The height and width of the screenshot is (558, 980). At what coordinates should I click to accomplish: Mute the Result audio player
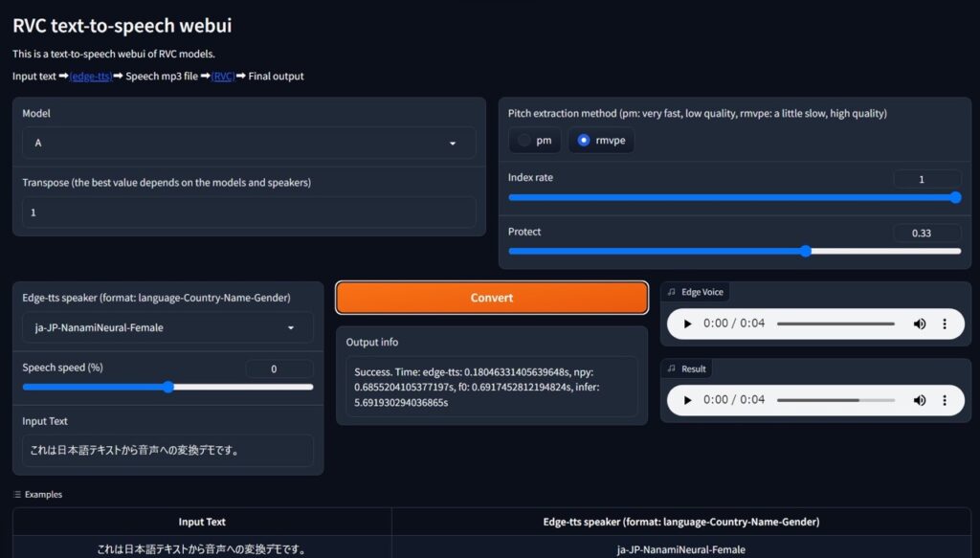pos(920,400)
